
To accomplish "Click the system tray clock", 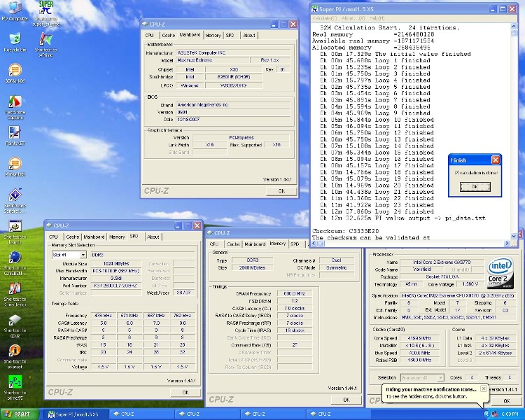I will tap(510, 414).
